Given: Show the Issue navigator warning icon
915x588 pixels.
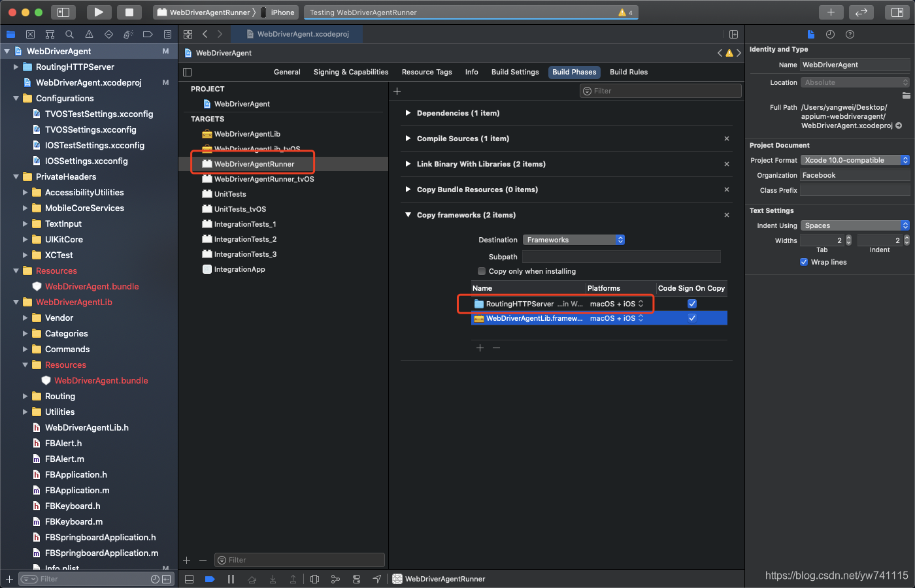Looking at the screenshot, I should [89, 34].
